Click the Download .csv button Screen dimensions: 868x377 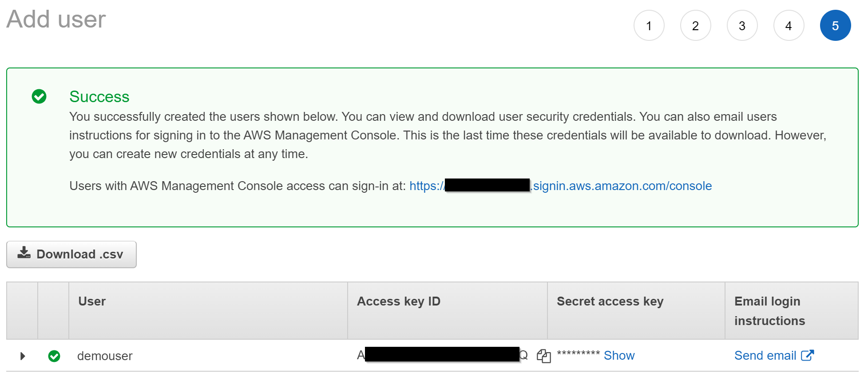[x=71, y=254]
